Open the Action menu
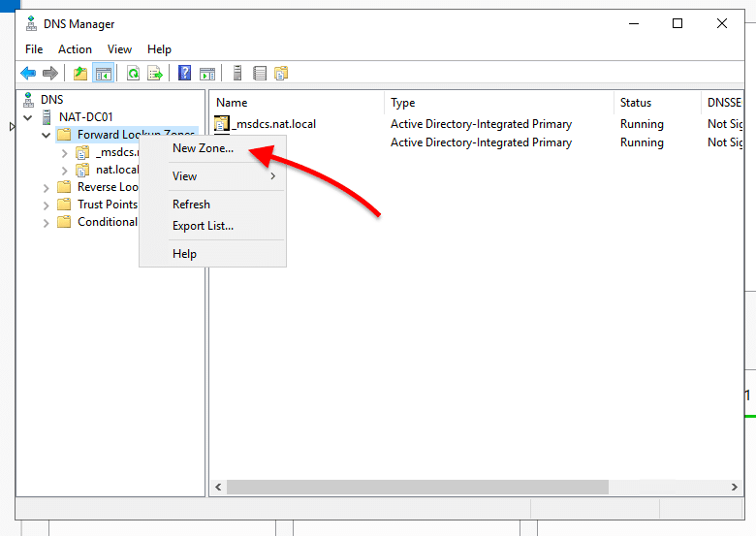Screen dimensions: 756x536 point(75,49)
